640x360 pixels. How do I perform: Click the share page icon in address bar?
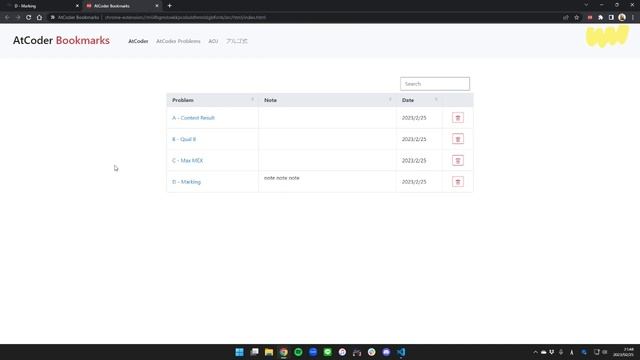pos(565,18)
